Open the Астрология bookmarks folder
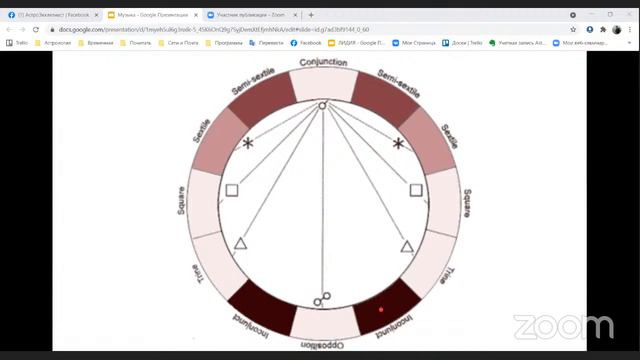Viewport: 640px width, 360px height. (53, 43)
